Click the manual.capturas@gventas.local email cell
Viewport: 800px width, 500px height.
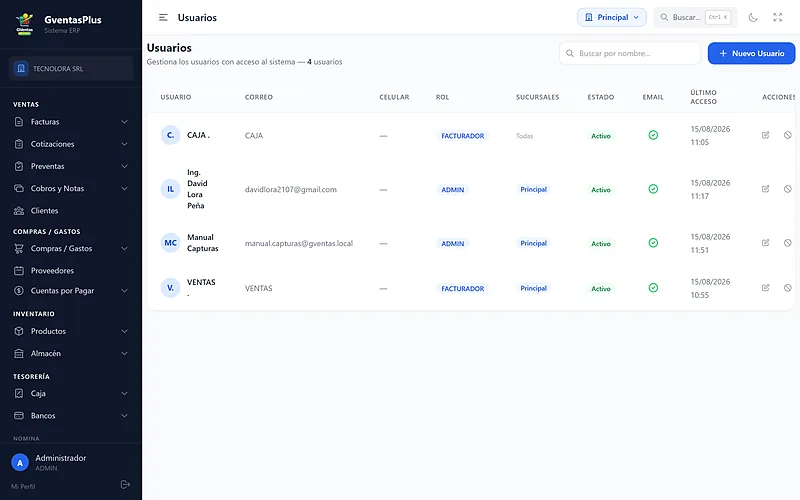(299, 243)
